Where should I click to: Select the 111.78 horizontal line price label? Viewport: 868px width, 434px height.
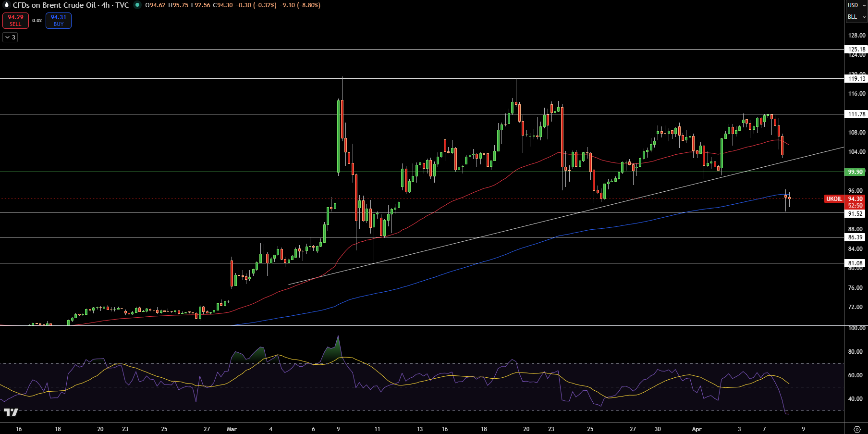pos(856,114)
